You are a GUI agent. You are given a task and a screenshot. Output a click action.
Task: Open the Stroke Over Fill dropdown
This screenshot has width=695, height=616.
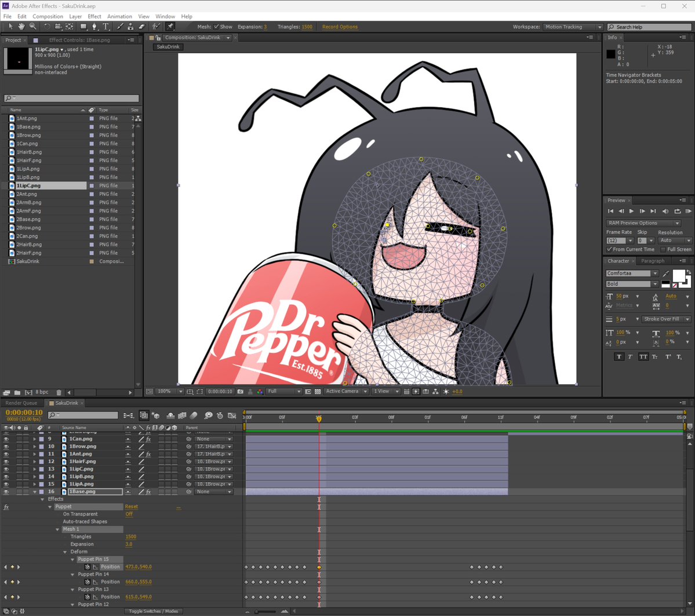tap(666, 319)
